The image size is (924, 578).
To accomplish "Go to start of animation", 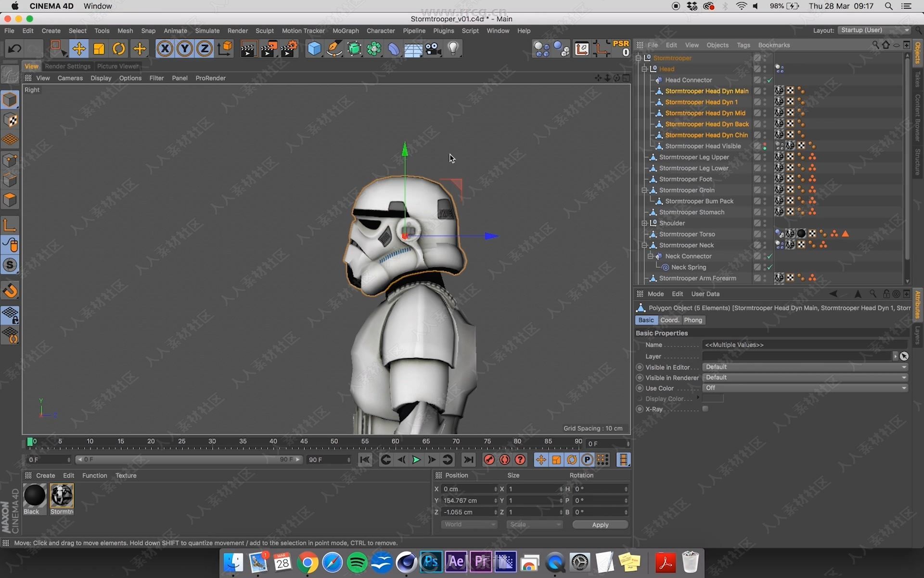I will pyautogui.click(x=365, y=460).
